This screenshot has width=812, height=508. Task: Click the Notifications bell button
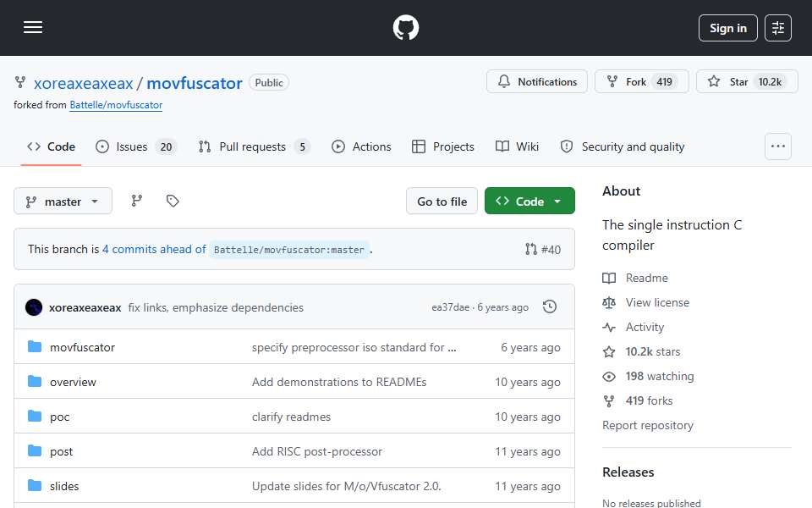point(536,81)
